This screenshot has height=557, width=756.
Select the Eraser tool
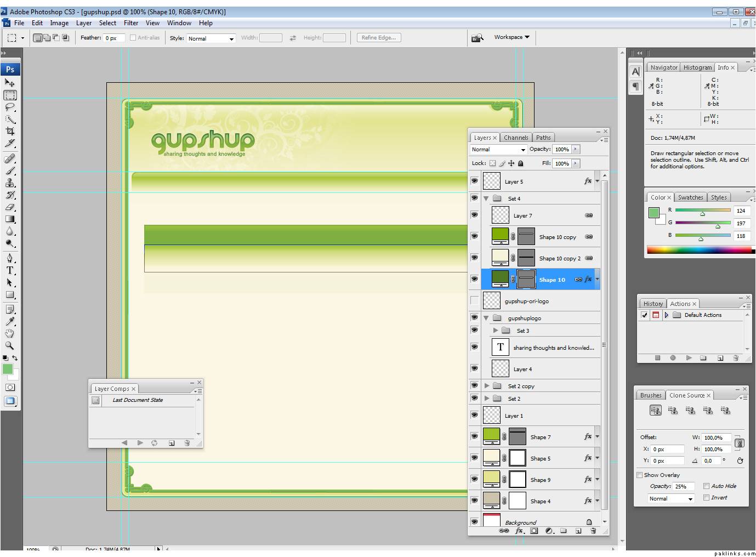pos(10,207)
